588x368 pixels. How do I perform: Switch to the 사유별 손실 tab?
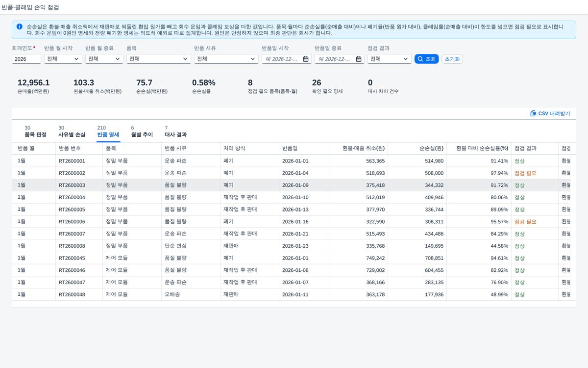coord(72,131)
